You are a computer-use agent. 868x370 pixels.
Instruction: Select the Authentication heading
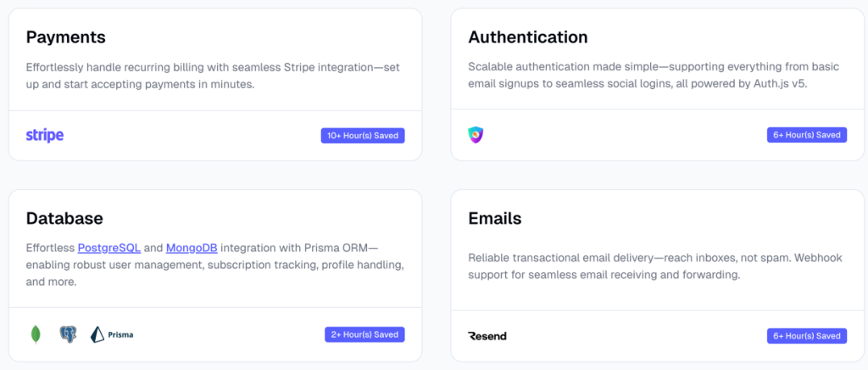point(527,37)
